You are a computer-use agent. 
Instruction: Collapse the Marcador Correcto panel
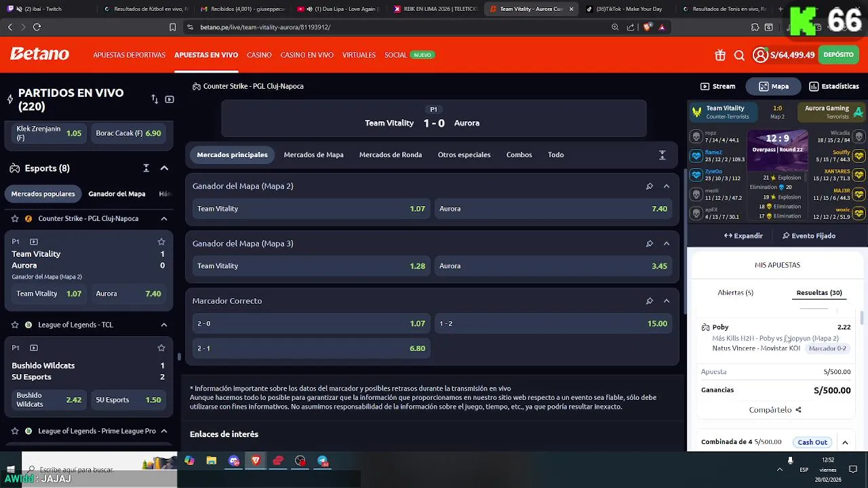(667, 301)
